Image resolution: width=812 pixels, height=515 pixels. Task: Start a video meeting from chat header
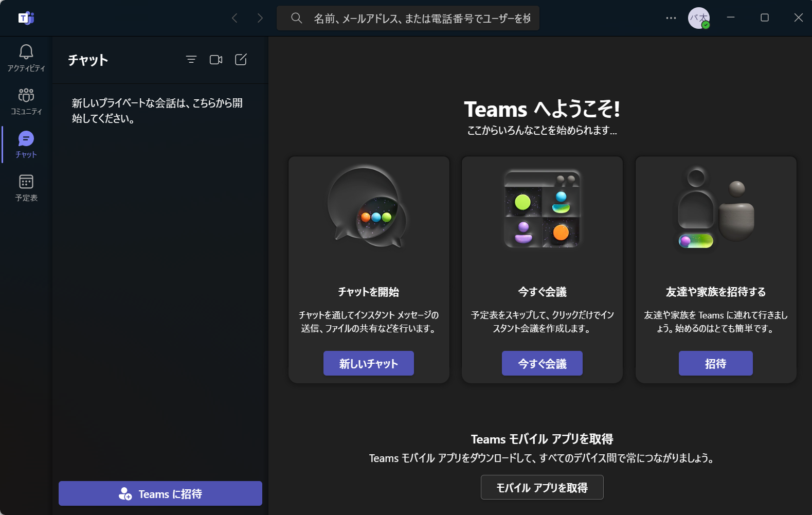point(216,60)
